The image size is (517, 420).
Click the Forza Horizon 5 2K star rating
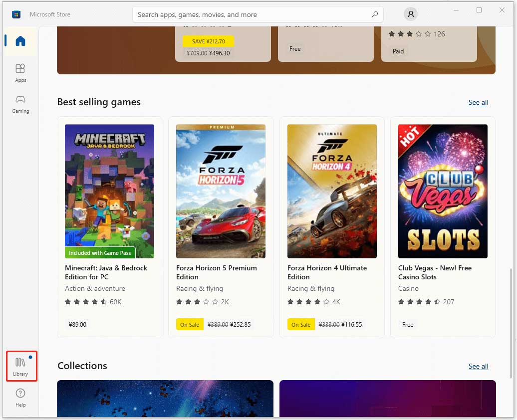click(x=203, y=302)
